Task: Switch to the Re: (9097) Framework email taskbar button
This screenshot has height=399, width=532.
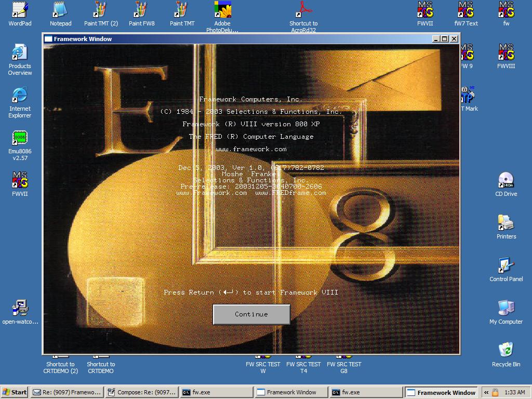Action: click(67, 393)
